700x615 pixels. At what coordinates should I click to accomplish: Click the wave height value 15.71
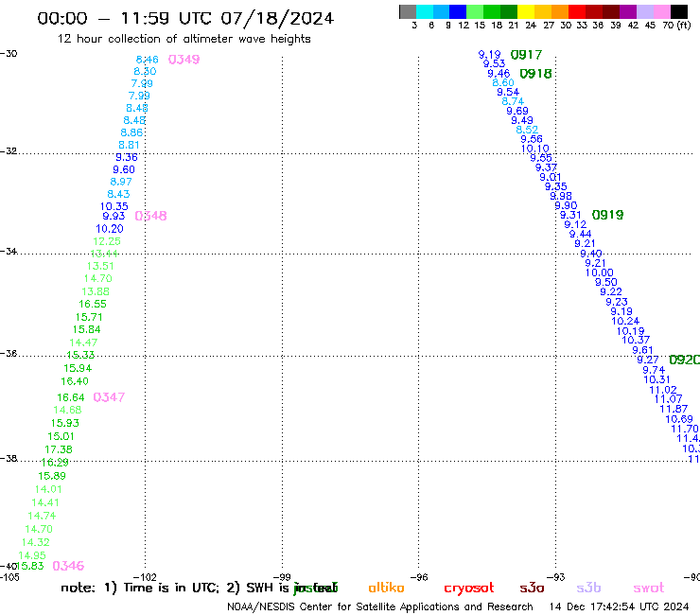pyautogui.click(x=89, y=317)
